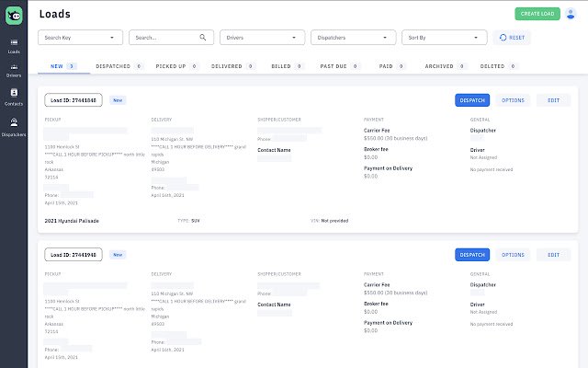Open Drivers in the sidebar
Viewport: 588px width, 368px height.
(x=14, y=71)
